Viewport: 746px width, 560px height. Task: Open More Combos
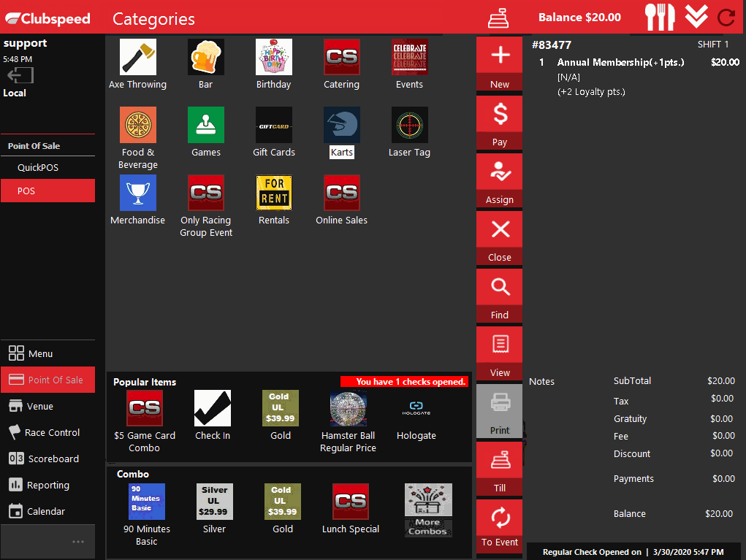tap(428, 510)
